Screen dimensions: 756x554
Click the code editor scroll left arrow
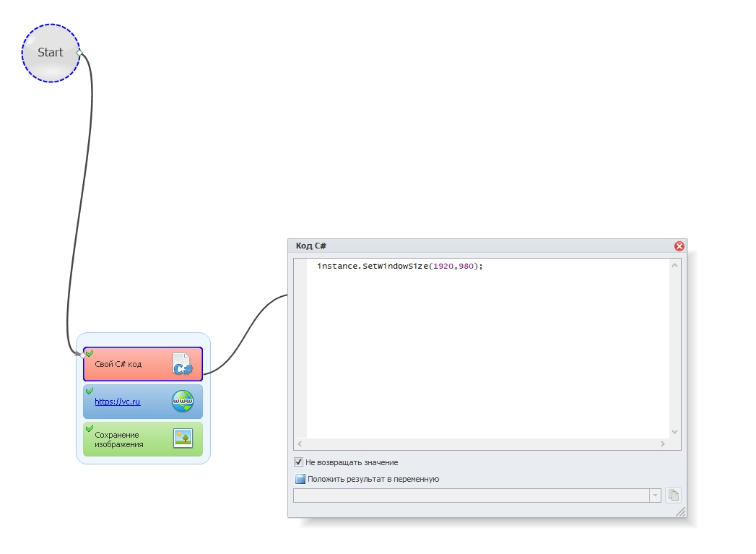(x=300, y=443)
